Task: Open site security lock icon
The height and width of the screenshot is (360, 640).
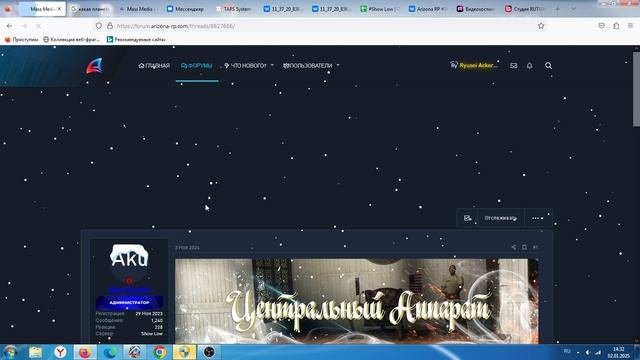Action: pyautogui.click(x=110, y=26)
